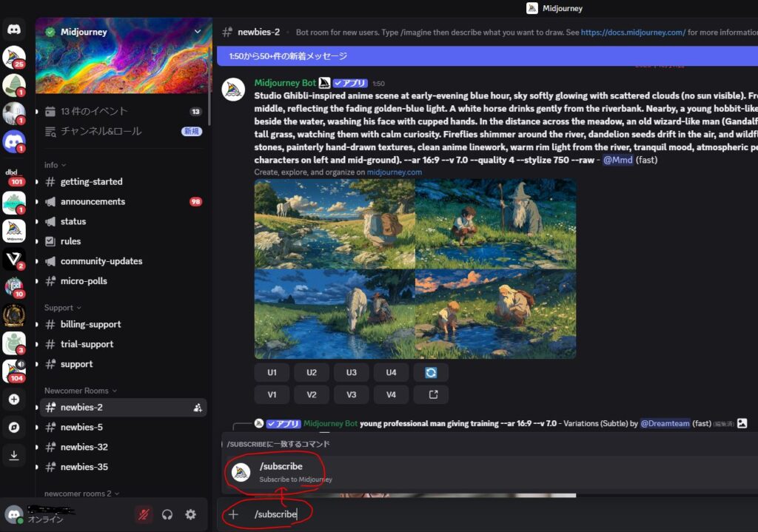Open the Discover servers compass icon
The height and width of the screenshot is (532, 758).
(14, 428)
